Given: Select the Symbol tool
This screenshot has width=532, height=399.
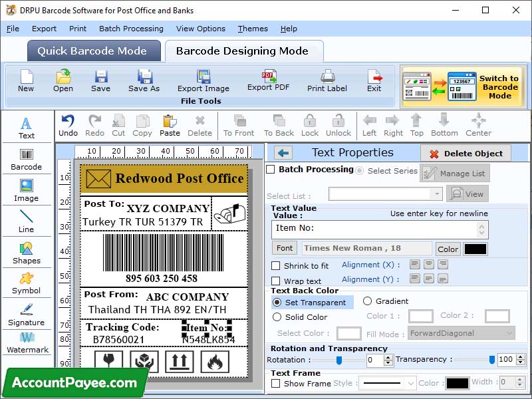Looking at the screenshot, I should click(x=27, y=283).
